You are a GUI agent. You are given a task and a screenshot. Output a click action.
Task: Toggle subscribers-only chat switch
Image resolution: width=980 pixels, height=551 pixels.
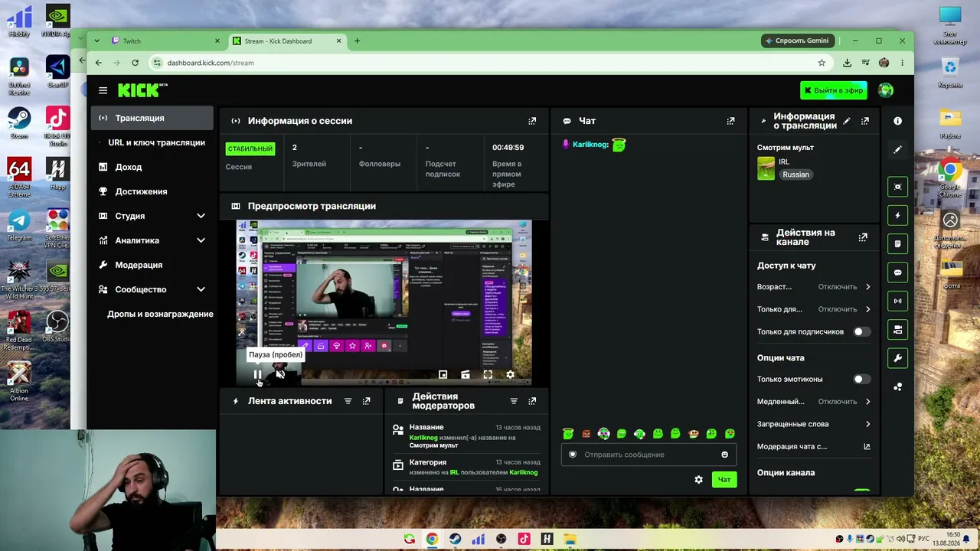point(862,331)
